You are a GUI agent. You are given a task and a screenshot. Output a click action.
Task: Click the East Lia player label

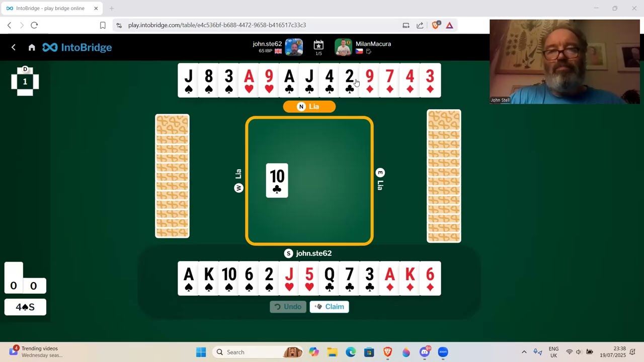380,179
